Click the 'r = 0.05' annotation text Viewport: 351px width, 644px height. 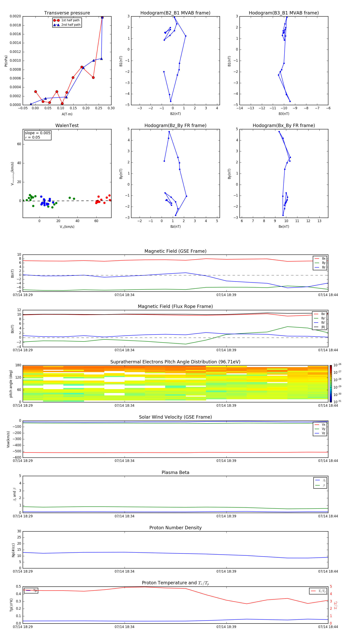(33, 137)
